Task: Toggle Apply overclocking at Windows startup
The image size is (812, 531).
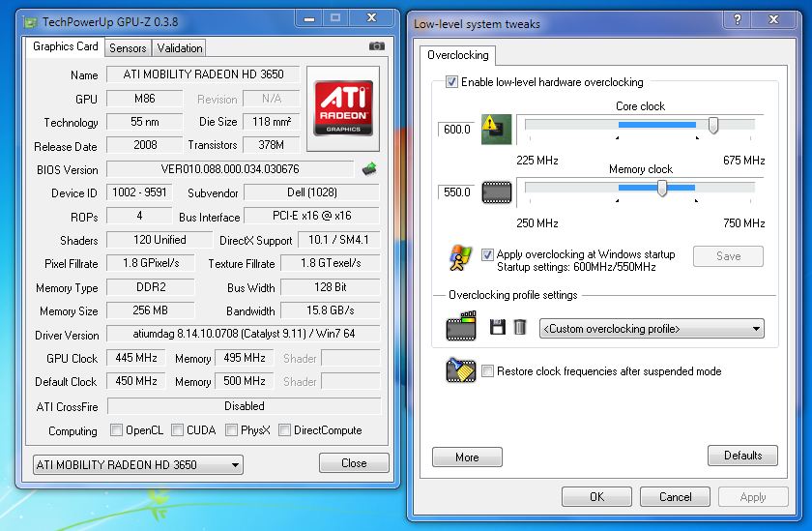Action: tap(487, 254)
